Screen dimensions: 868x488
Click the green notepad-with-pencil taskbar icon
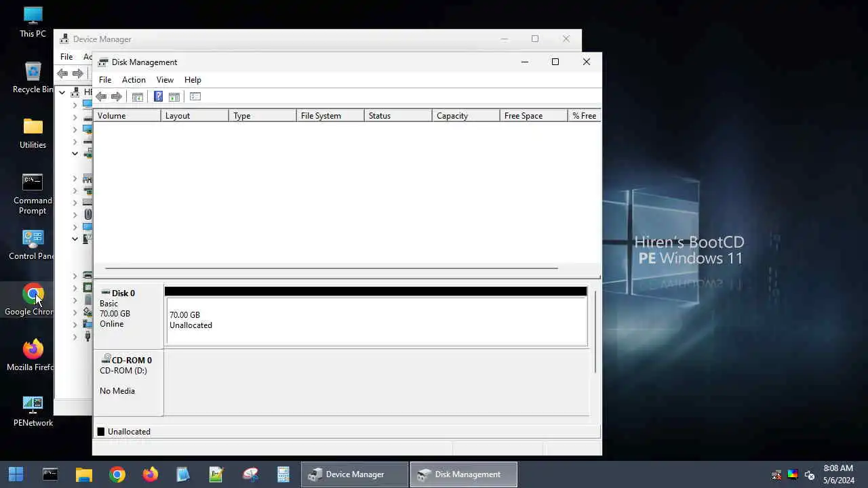coord(217,474)
